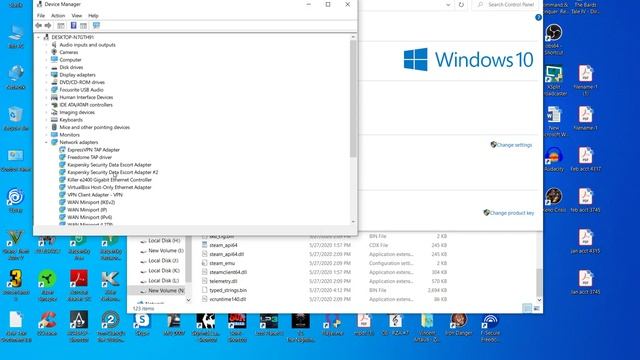This screenshot has height=360, width=640.
Task: Click the Back arrow in Device Manager toolbar
Action: pos(38,25)
